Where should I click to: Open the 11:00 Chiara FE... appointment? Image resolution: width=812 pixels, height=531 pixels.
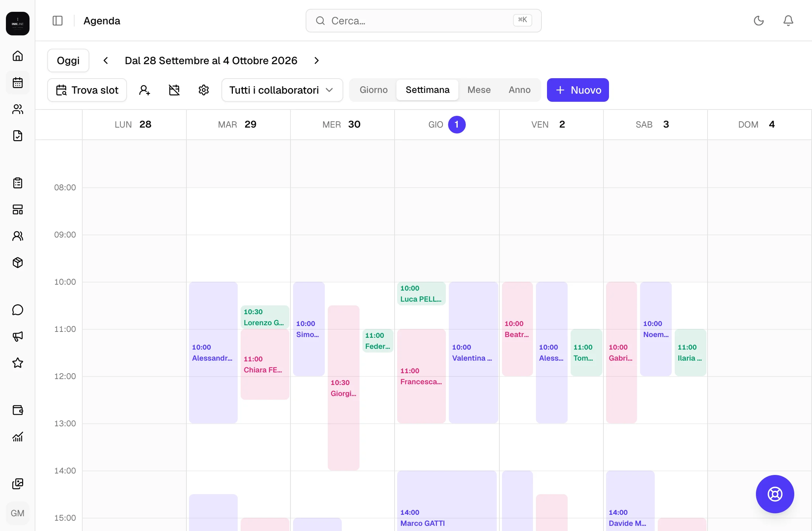(265, 364)
